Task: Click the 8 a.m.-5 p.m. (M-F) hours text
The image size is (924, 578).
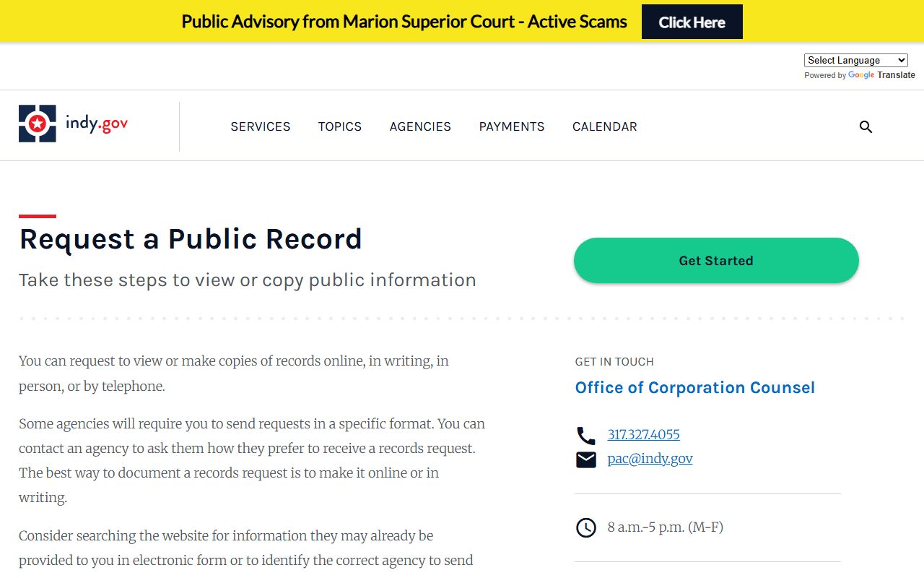Action: click(x=666, y=527)
